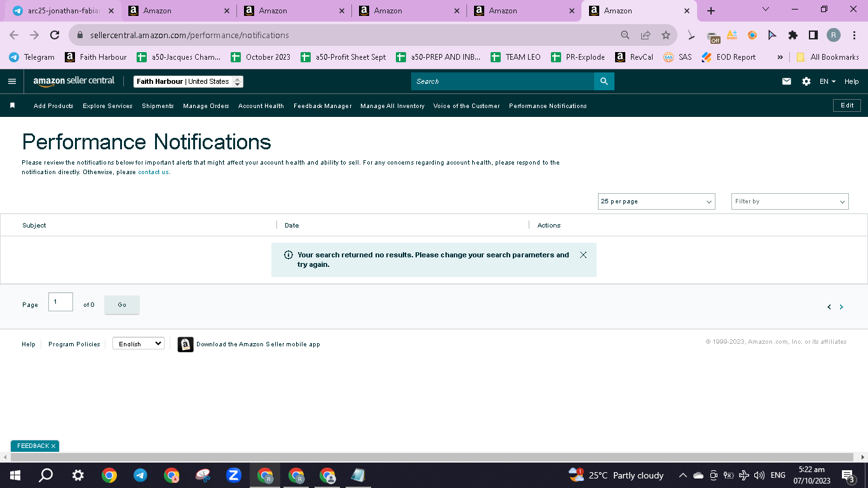Image resolution: width=868 pixels, height=488 pixels.
Task: Open a new browser tab
Action: [x=711, y=11]
